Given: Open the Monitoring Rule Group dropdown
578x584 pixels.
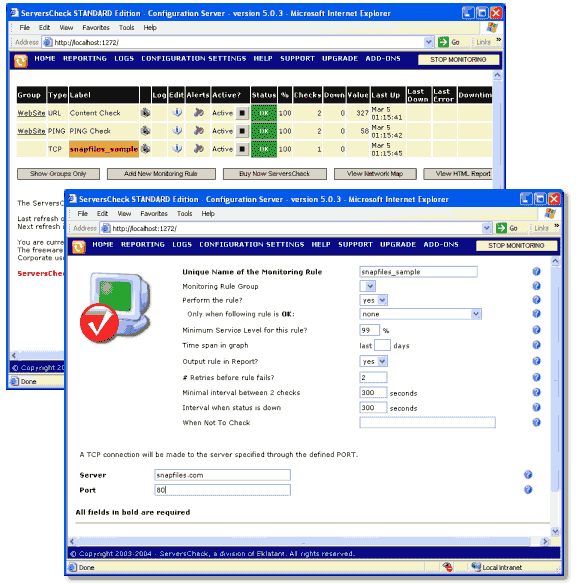Looking at the screenshot, I should click(x=368, y=286).
